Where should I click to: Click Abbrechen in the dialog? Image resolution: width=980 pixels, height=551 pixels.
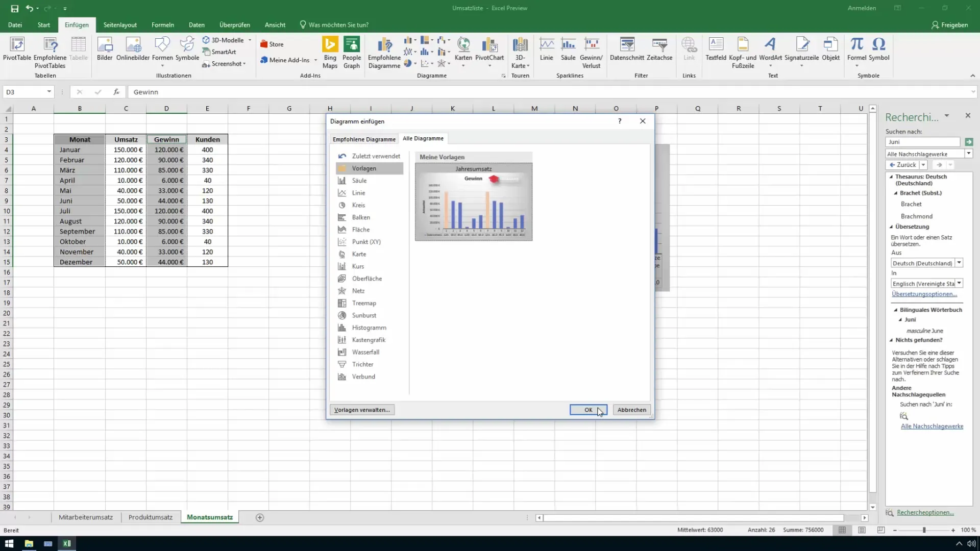pos(631,410)
